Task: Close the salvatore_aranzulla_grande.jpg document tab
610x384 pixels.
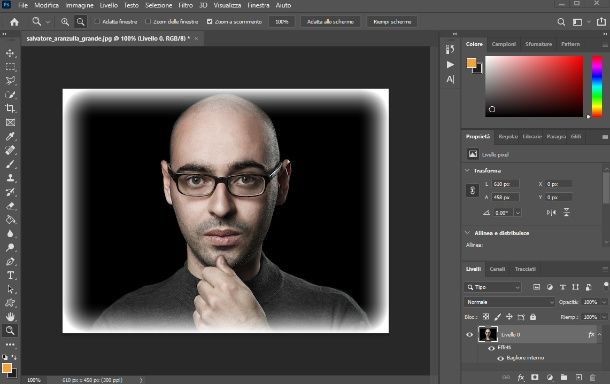Action: tap(196, 39)
